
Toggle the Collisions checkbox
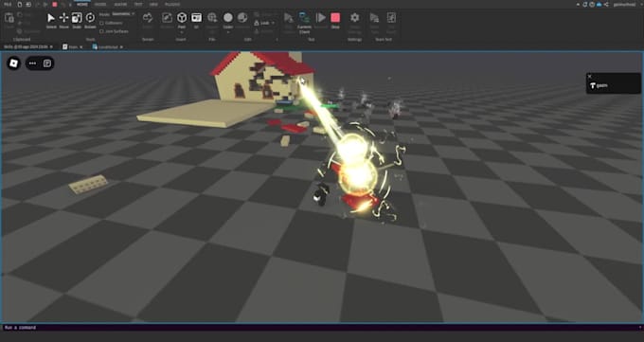[102, 23]
